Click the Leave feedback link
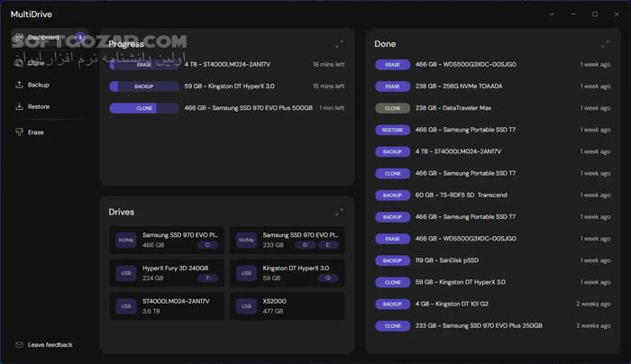Screen dimensions: 631x364 click(x=50, y=345)
